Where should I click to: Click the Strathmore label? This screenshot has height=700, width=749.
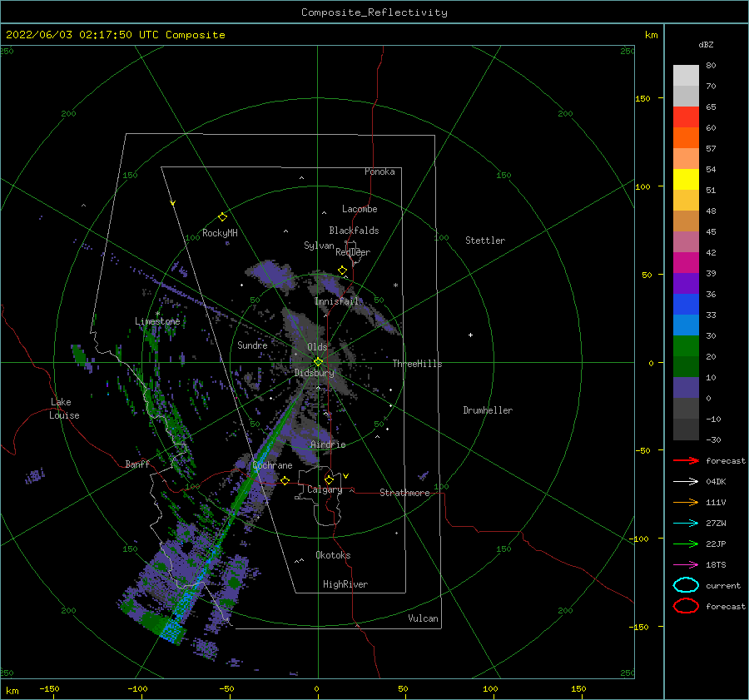[x=405, y=493]
